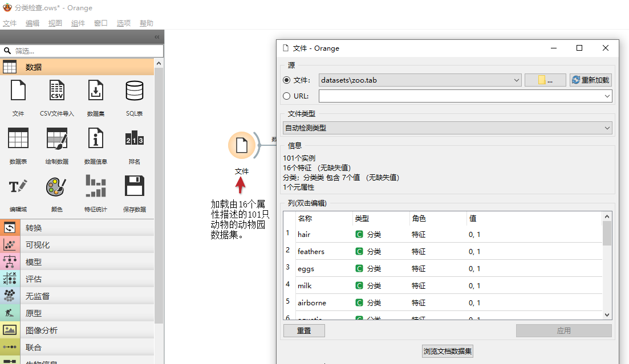
Task: Open the datasets\zoo.tab file dropdown
Action: pos(420,80)
